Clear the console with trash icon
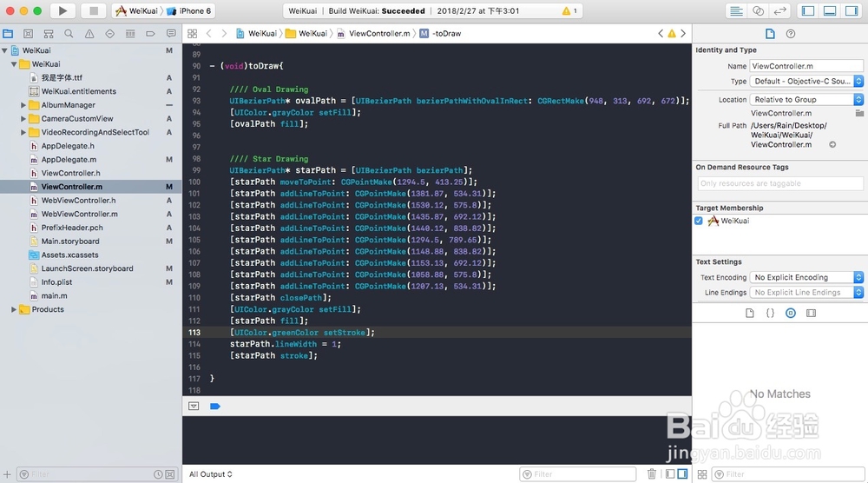 pos(652,474)
